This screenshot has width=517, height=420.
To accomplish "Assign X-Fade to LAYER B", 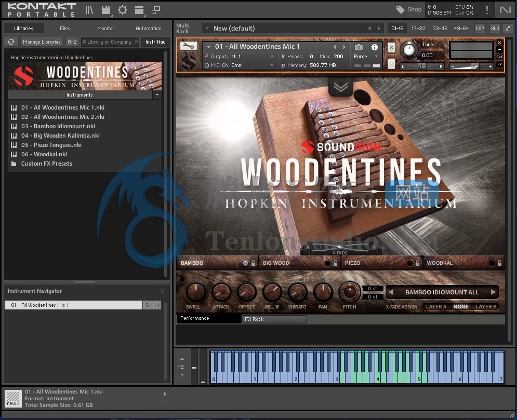I will [486, 307].
